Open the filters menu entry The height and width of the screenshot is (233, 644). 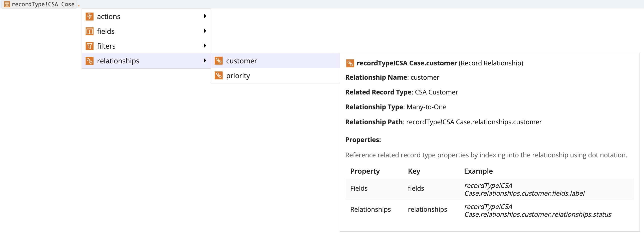point(146,46)
